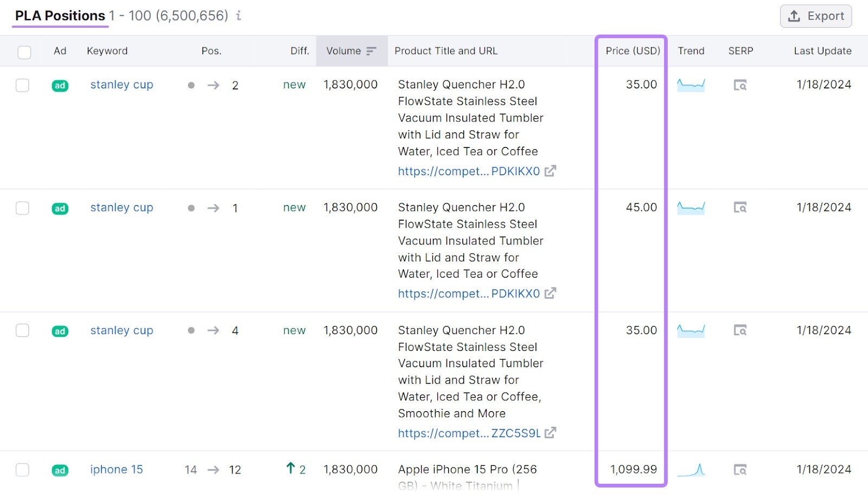The height and width of the screenshot is (499, 868).
Task: Click the Pos. column header
Action: click(211, 51)
